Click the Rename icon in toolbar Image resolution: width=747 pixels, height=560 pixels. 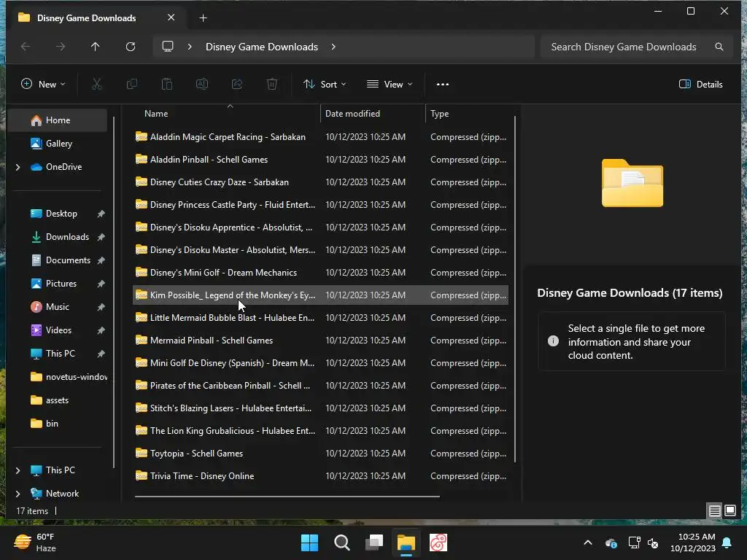pos(202,85)
